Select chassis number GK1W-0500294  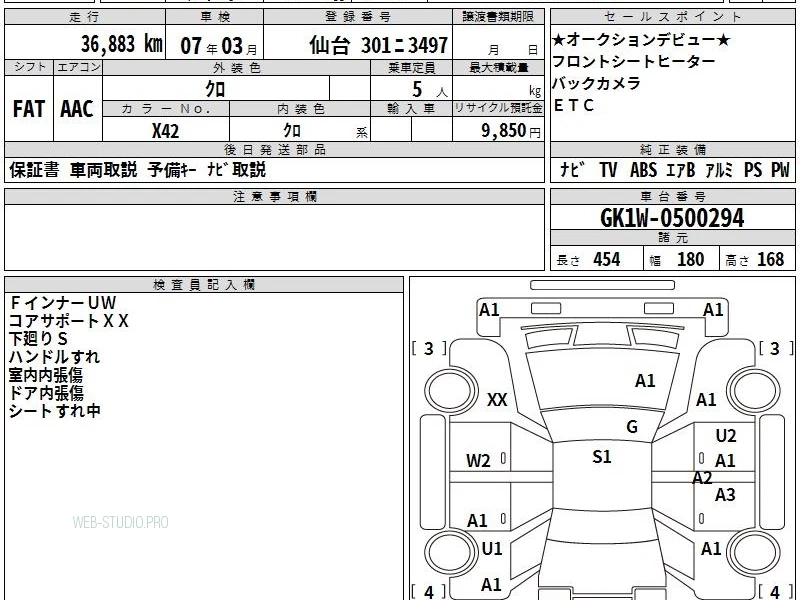click(x=672, y=218)
